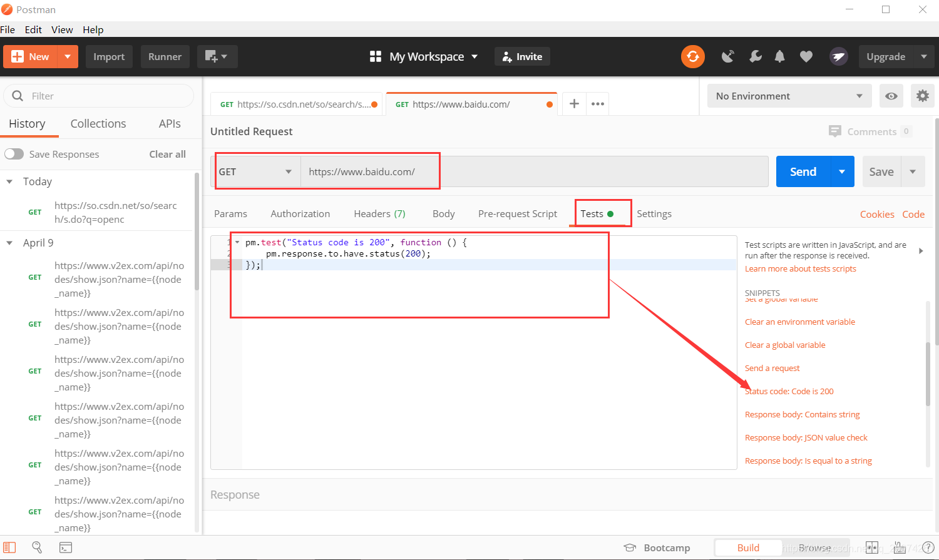Open Upgrade dropdown arrow
This screenshot has height=560, width=939.
tap(924, 56)
